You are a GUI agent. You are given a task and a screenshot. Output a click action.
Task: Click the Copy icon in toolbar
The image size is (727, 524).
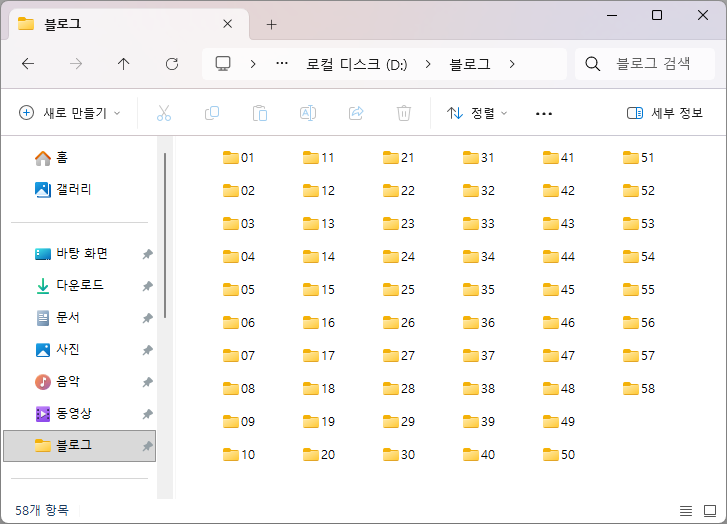[x=212, y=113]
